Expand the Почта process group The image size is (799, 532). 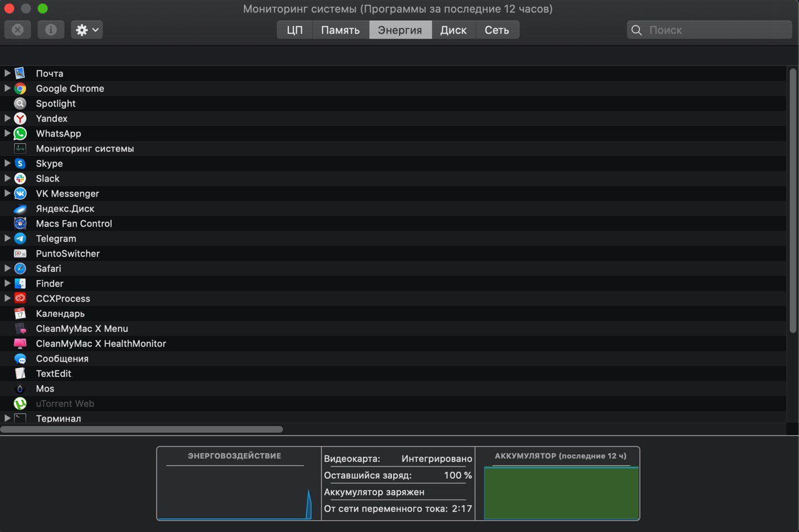tap(7, 73)
